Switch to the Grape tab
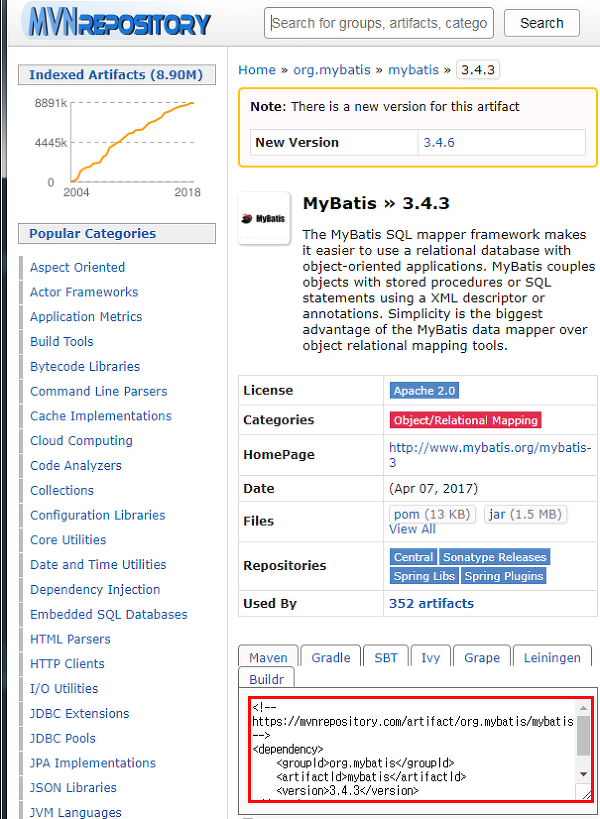This screenshot has height=819, width=600. (x=481, y=657)
